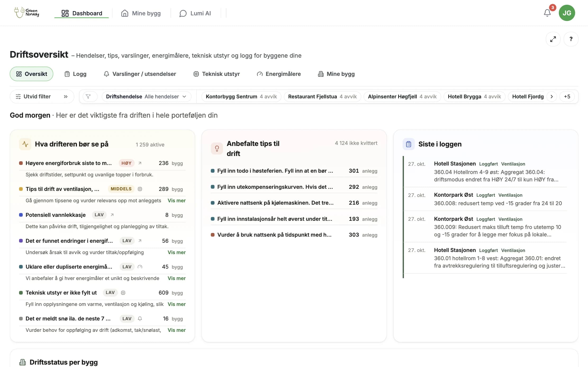This screenshot has height=367, width=588.
Task: Click equipment icon on Tips til drift av ventilasjon row
Action: click(x=140, y=189)
